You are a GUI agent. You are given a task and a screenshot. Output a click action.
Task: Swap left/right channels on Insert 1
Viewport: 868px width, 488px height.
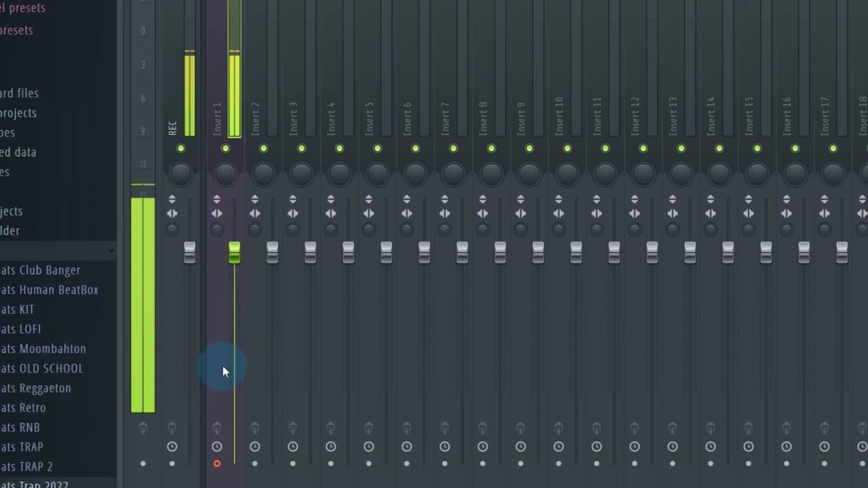(x=217, y=213)
